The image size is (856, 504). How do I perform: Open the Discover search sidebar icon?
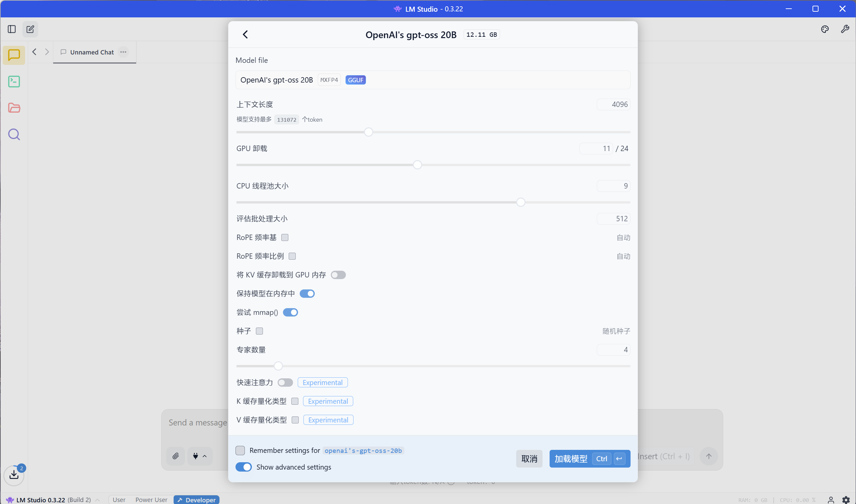(x=14, y=134)
